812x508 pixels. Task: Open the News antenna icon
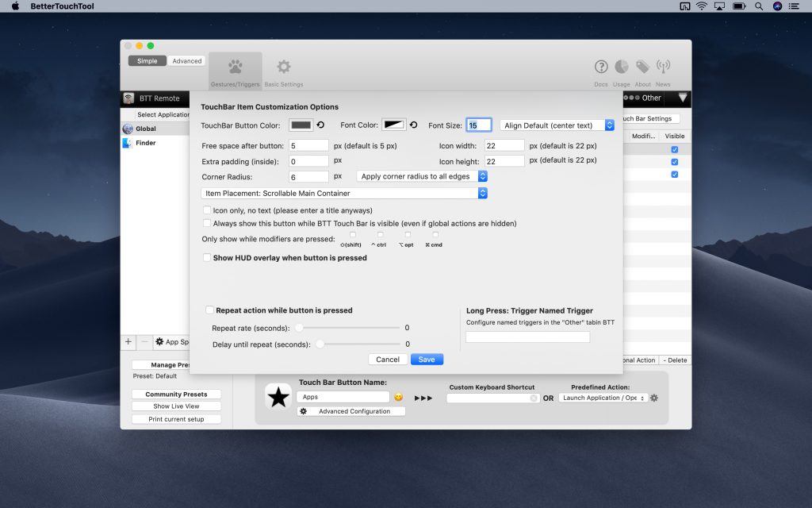[x=663, y=67]
